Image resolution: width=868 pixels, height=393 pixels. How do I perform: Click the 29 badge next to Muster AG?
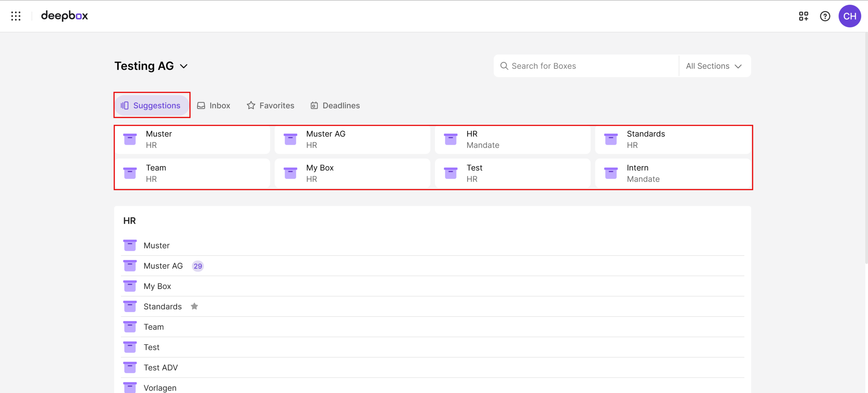pos(198,266)
